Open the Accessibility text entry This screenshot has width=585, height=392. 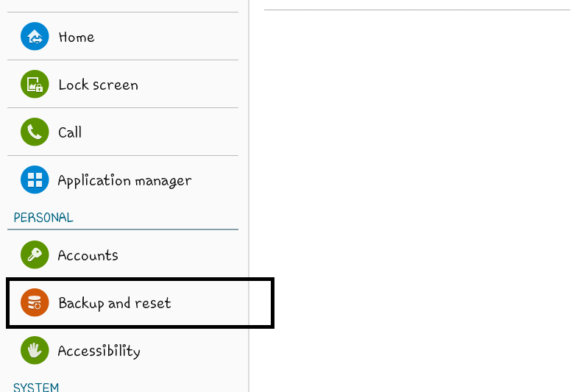point(99,351)
